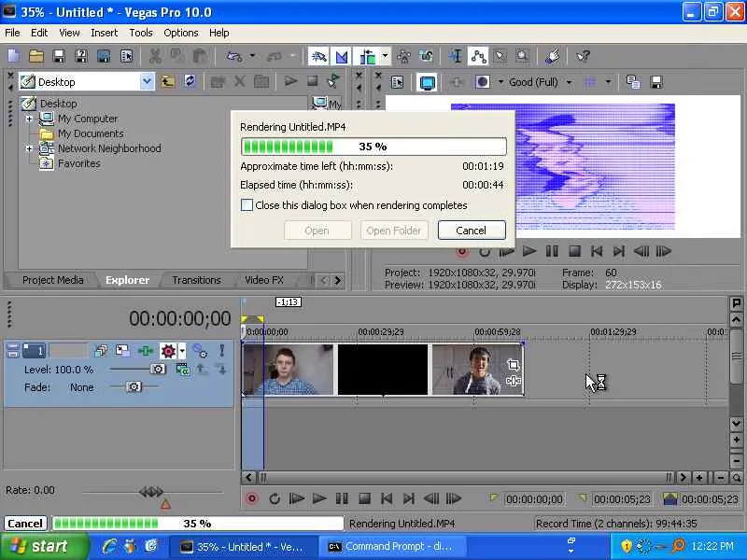Open the Automation Settings dropdown arrow
Image resolution: width=747 pixels, height=560 pixels.
(182, 351)
